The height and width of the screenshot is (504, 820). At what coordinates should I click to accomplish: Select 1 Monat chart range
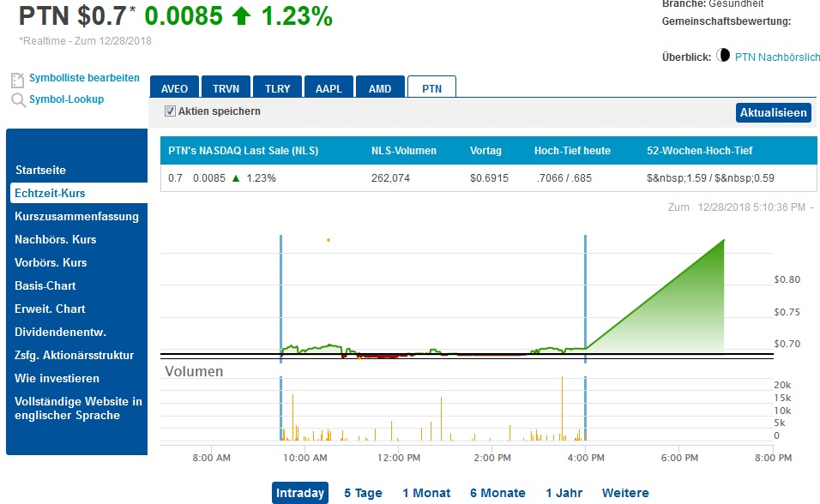click(426, 493)
